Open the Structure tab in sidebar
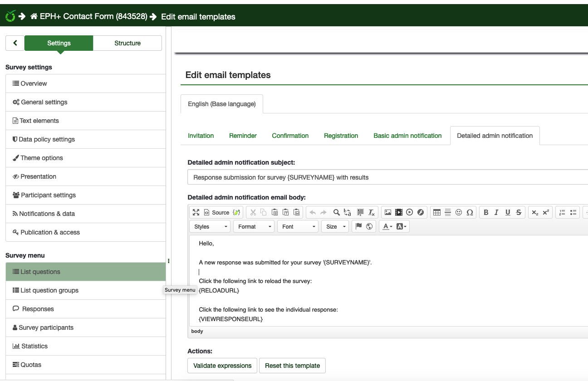Screen dimensions: 588x381 (x=127, y=43)
